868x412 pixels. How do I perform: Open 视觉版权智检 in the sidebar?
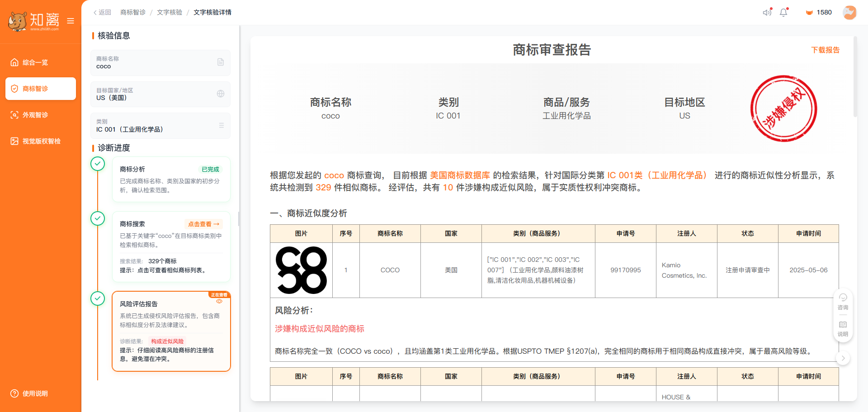[x=41, y=141]
